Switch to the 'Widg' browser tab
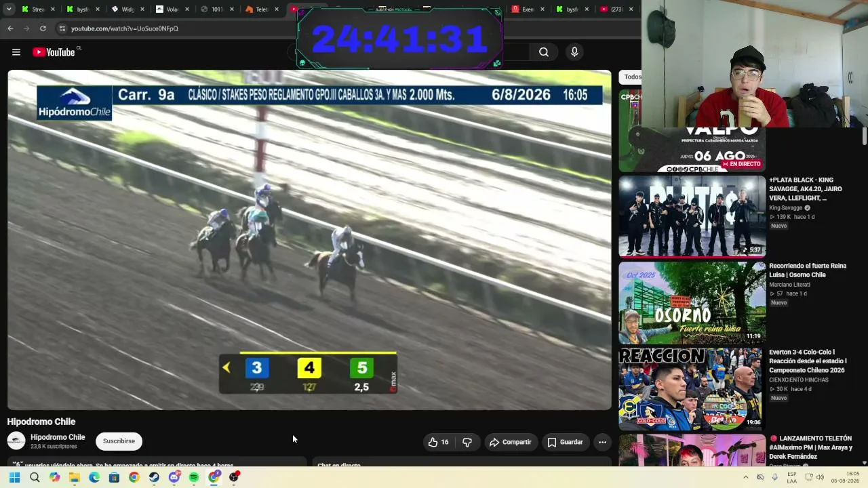868x488 pixels. pyautogui.click(x=127, y=9)
